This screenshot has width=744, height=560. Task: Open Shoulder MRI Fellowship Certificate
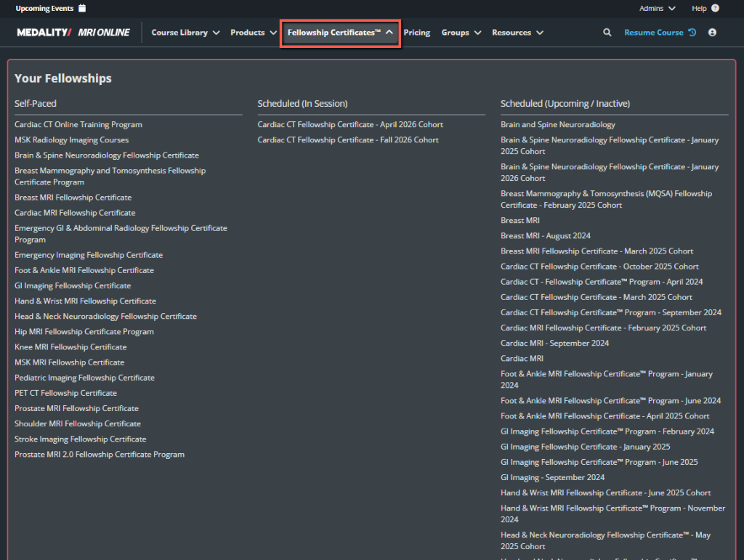click(78, 423)
